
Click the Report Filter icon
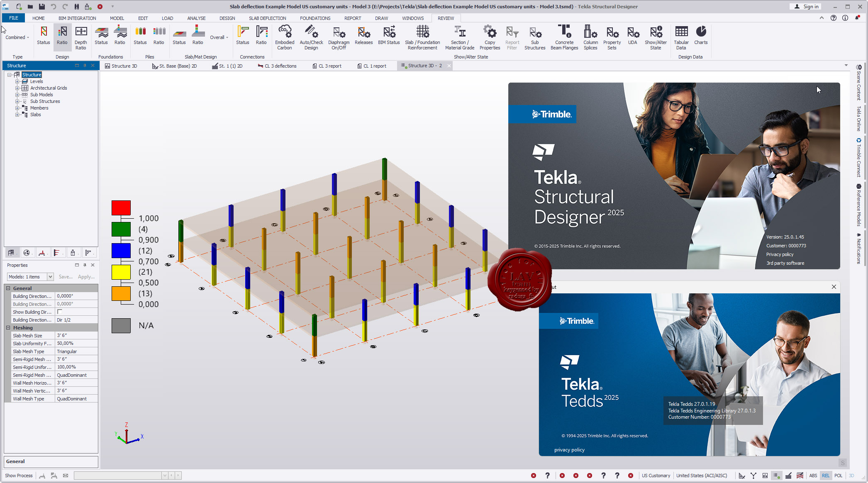tap(512, 37)
